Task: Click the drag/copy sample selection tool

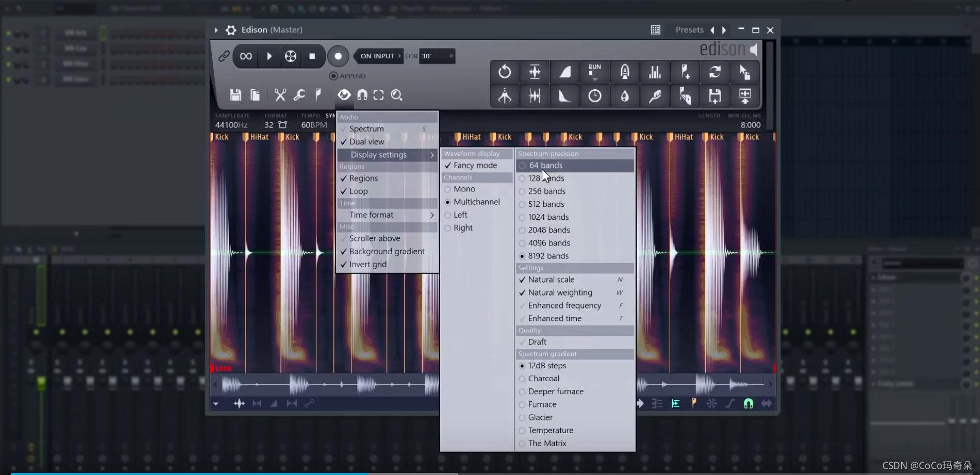Action: click(x=745, y=72)
